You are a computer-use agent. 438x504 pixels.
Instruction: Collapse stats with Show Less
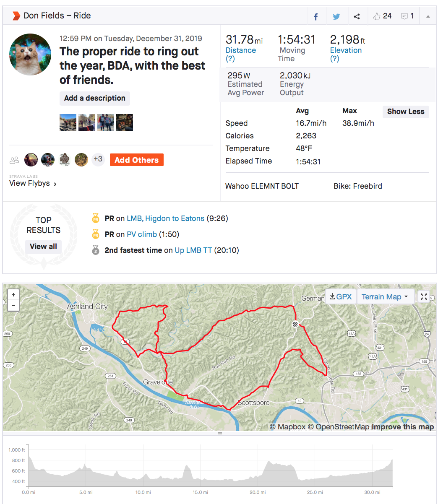405,112
